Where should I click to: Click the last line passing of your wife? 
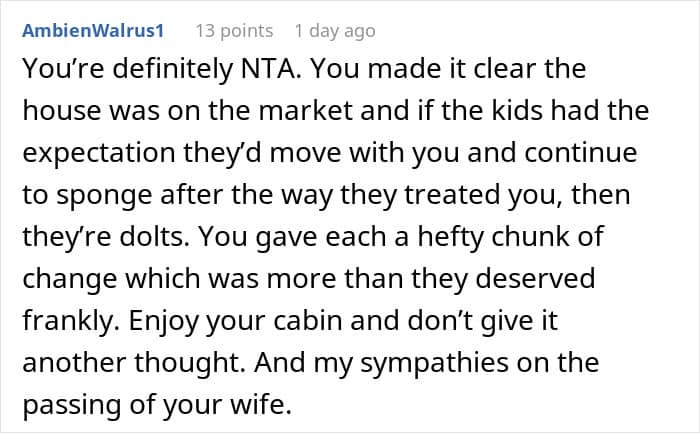point(157,405)
